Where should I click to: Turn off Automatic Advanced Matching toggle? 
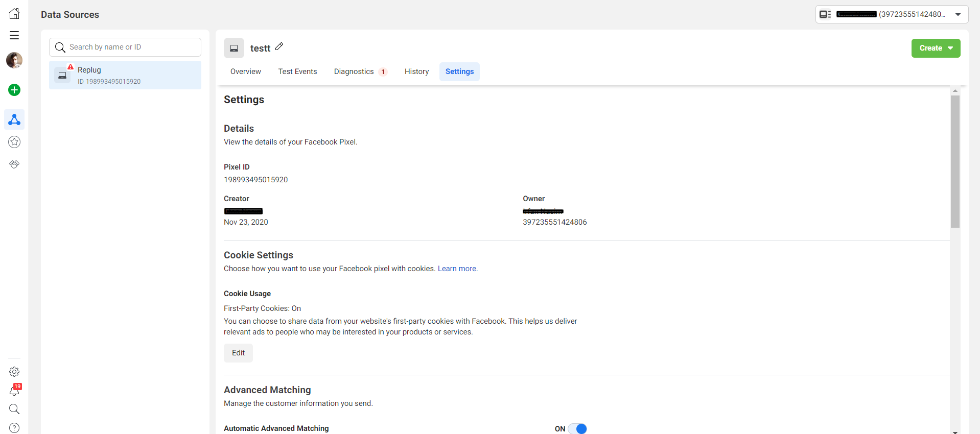[577, 428]
